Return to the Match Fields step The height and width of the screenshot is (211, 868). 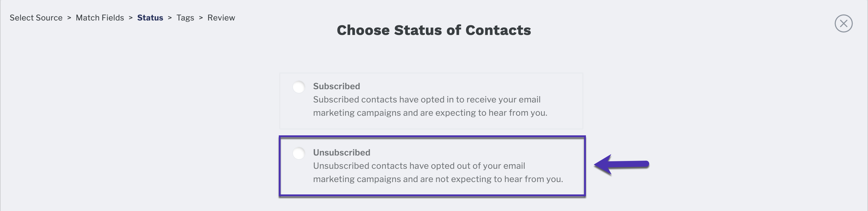tap(100, 17)
